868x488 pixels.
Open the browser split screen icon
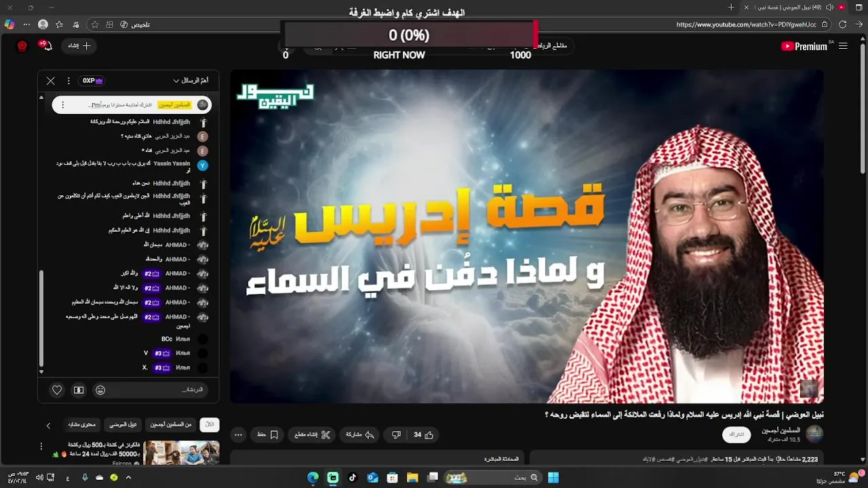[108, 24]
